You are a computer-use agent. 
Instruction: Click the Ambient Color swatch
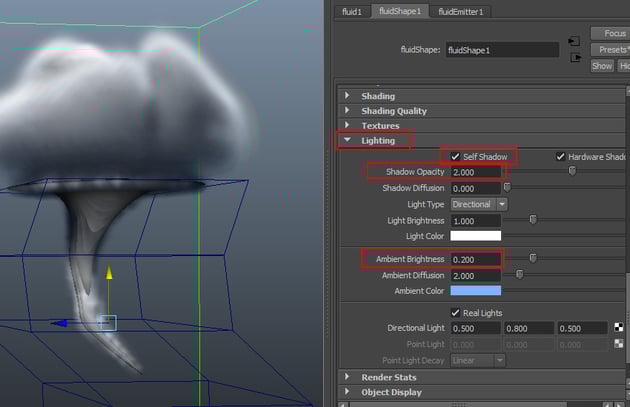[476, 290]
